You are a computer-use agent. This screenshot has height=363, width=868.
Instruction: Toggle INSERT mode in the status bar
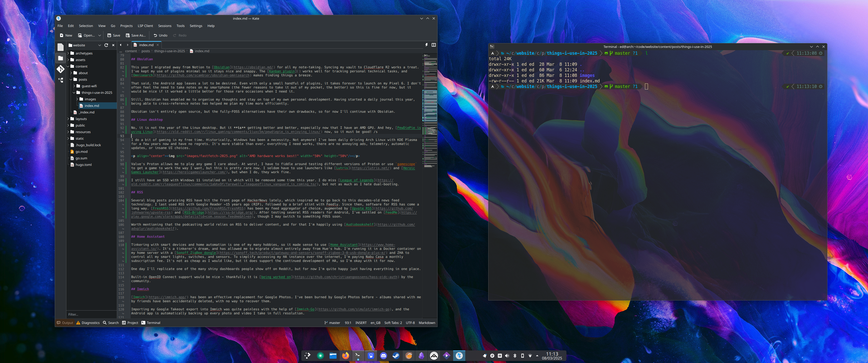(361, 323)
